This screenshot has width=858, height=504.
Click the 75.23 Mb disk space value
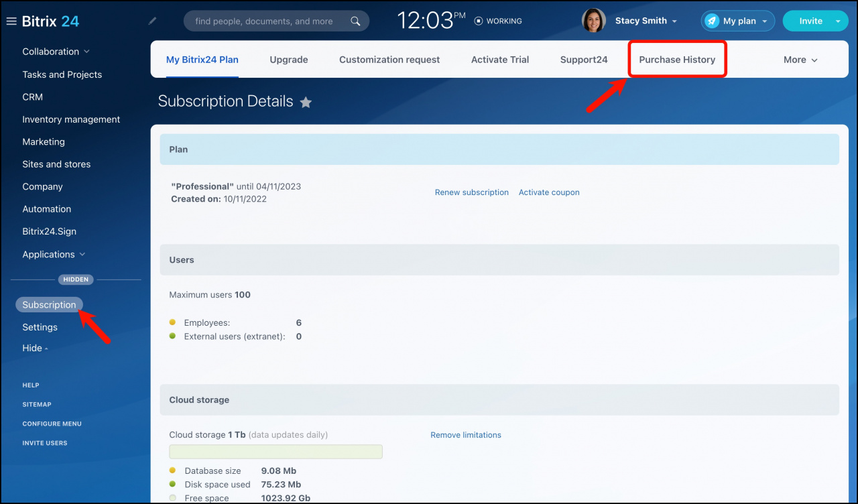point(281,485)
